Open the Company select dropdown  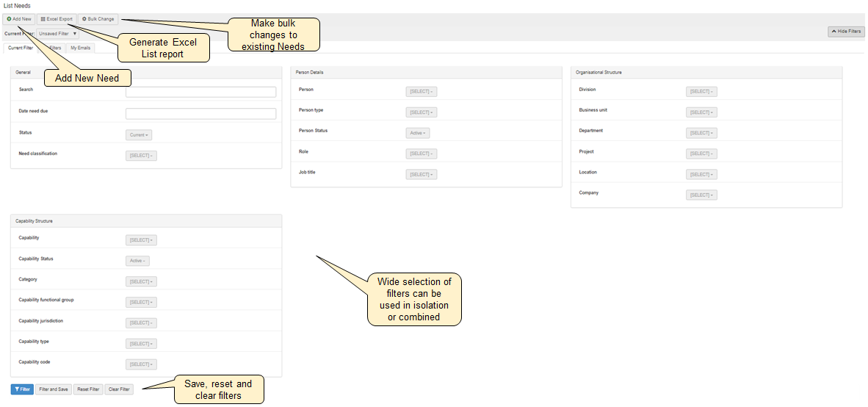coord(701,195)
